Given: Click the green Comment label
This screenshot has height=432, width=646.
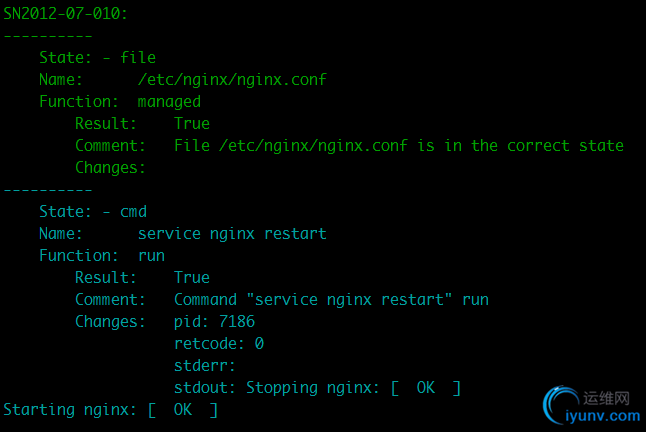Looking at the screenshot, I should (110, 145).
